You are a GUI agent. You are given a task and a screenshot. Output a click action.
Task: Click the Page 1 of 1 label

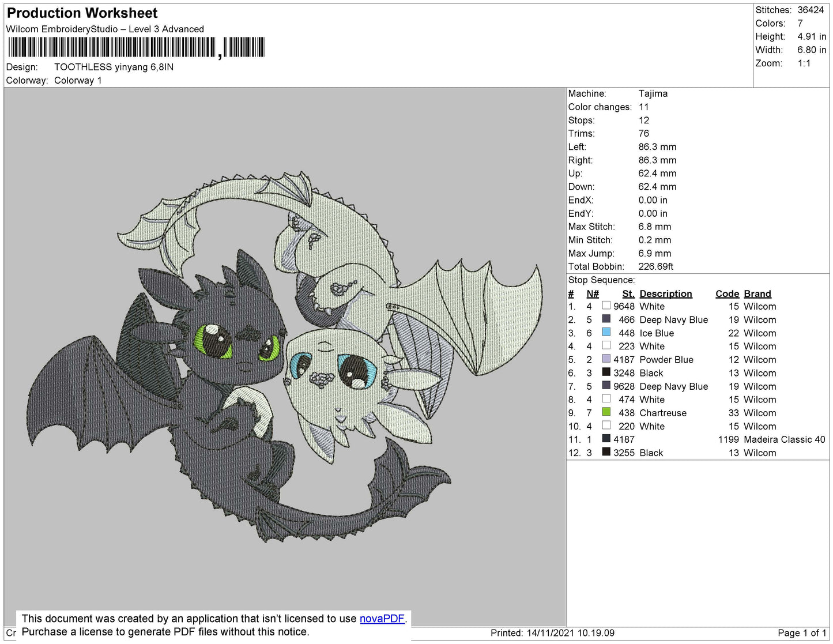(x=801, y=632)
